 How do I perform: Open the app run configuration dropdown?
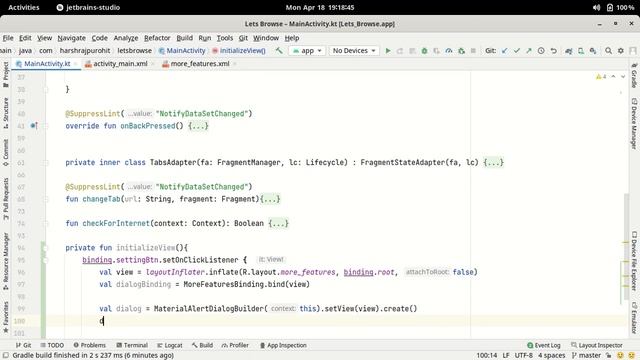coord(307,51)
